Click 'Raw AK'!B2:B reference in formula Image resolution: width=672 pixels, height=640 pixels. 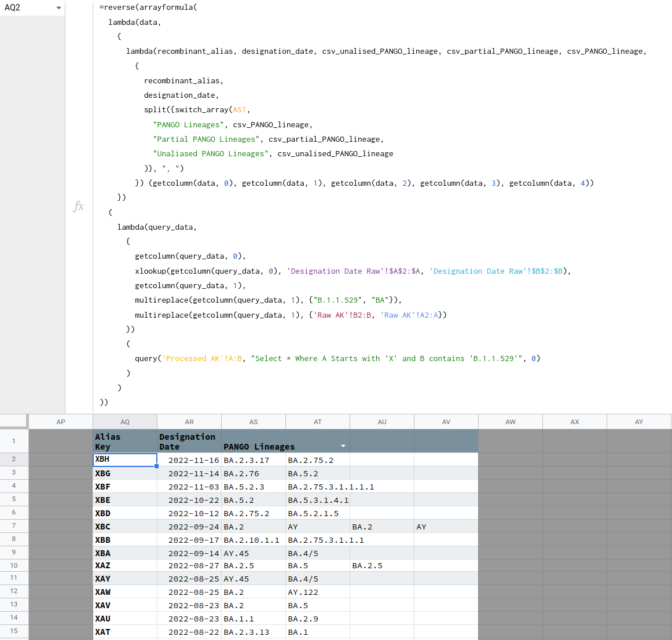(343, 315)
